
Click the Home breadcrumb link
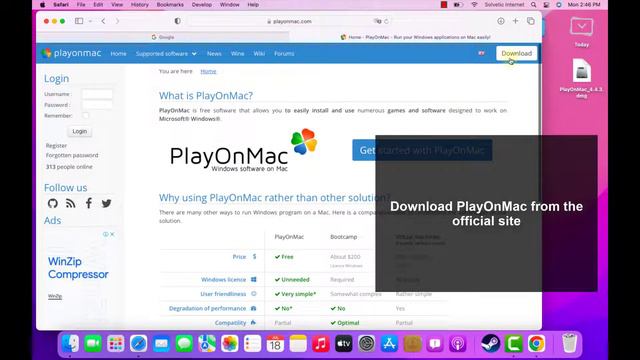click(x=208, y=71)
